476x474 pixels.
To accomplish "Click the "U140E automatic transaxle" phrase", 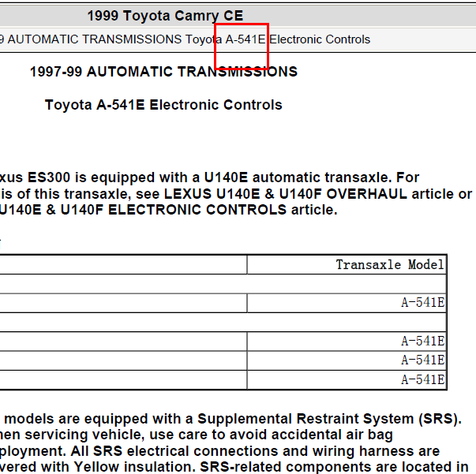I will pyautogui.click(x=298, y=177).
